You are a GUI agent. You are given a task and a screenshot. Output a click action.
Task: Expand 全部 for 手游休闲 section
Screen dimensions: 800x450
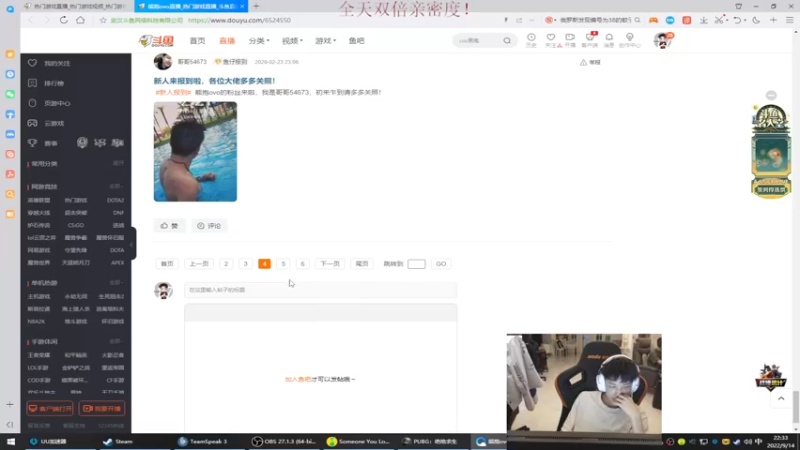(x=116, y=341)
